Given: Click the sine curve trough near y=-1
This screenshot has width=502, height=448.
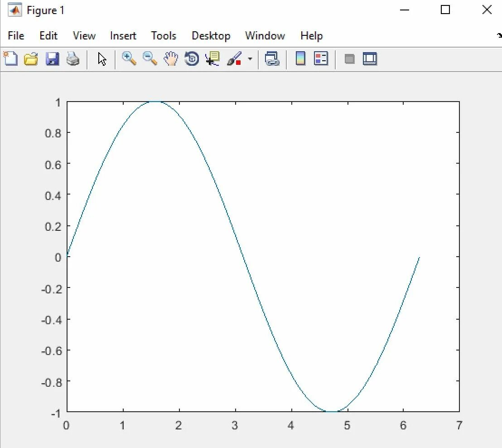Looking at the screenshot, I should [332, 411].
